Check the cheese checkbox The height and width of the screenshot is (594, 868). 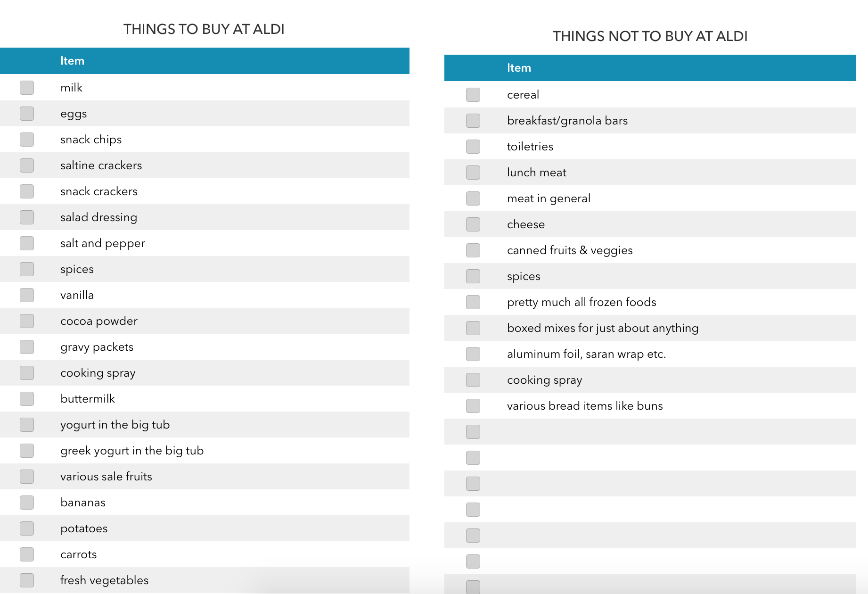pos(473,224)
